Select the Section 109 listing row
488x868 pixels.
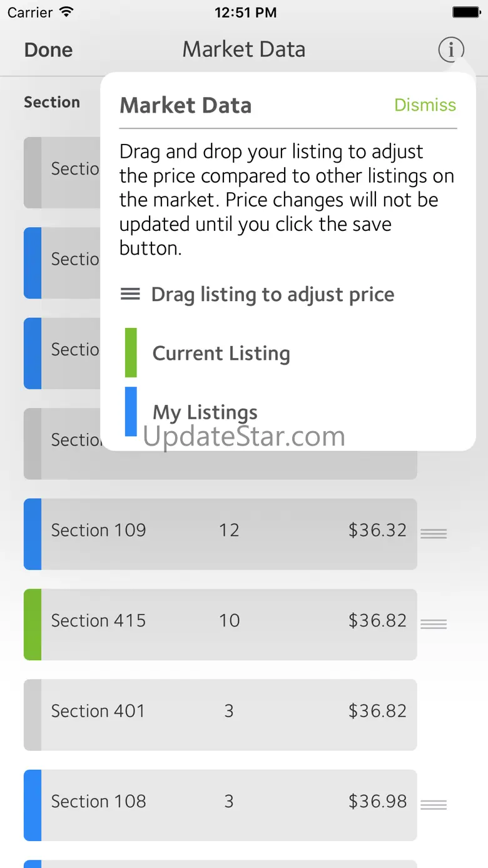coord(220,534)
